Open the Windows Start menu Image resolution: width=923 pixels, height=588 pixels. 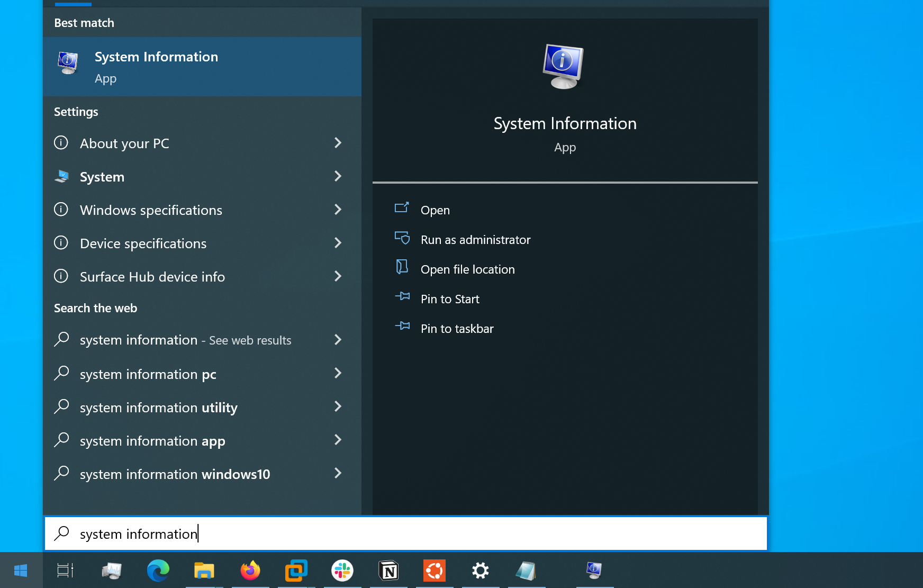(x=21, y=570)
